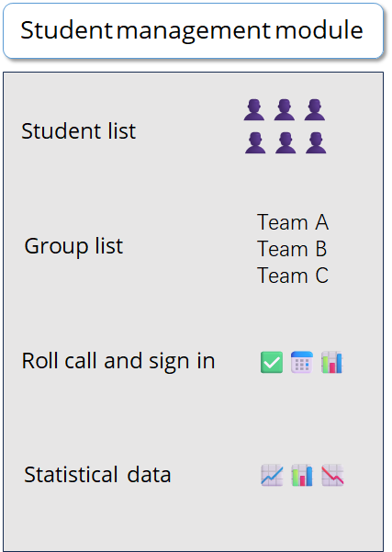The height and width of the screenshot is (552, 392).
Task: Open the Group list entry
Action: coord(73,246)
